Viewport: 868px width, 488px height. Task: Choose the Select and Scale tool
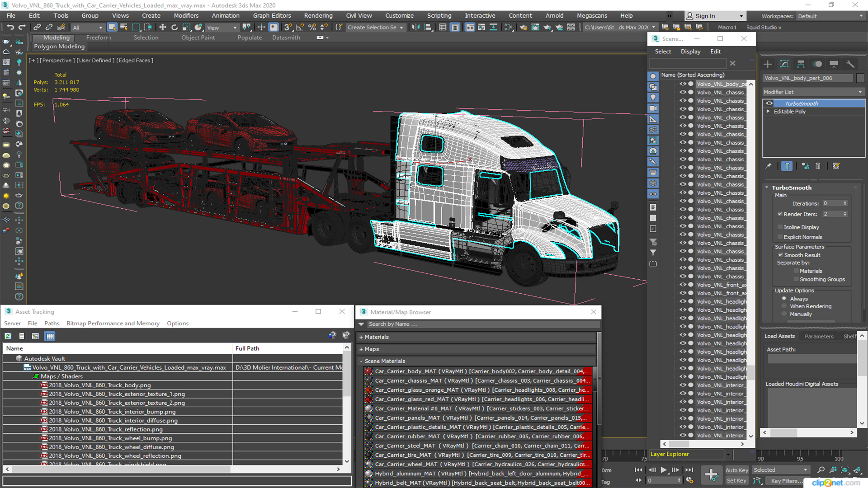[186, 27]
